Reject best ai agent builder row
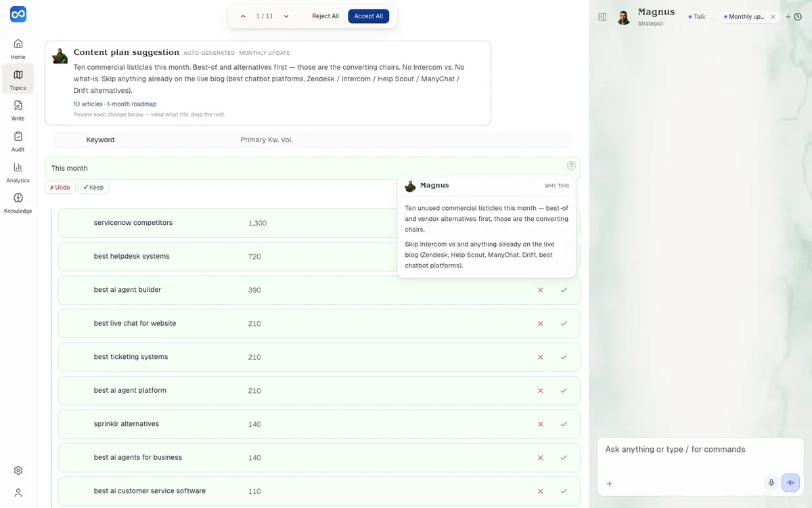 pyautogui.click(x=540, y=290)
